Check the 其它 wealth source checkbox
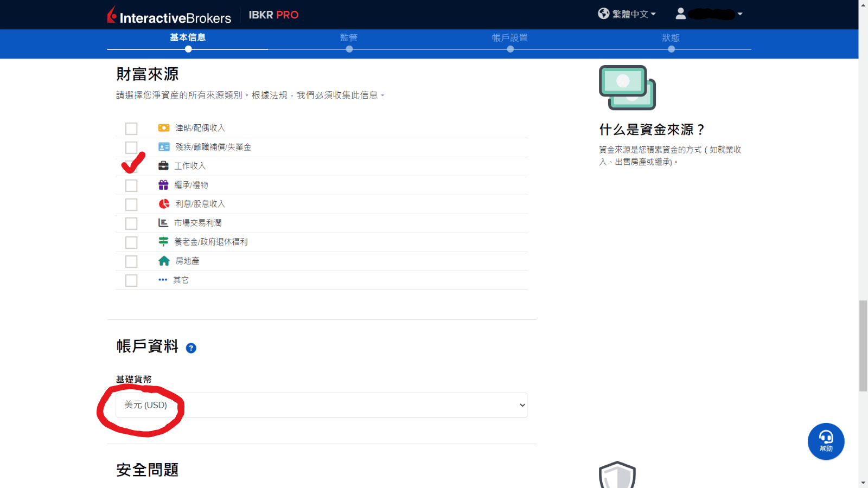868x488 pixels. [x=131, y=280]
